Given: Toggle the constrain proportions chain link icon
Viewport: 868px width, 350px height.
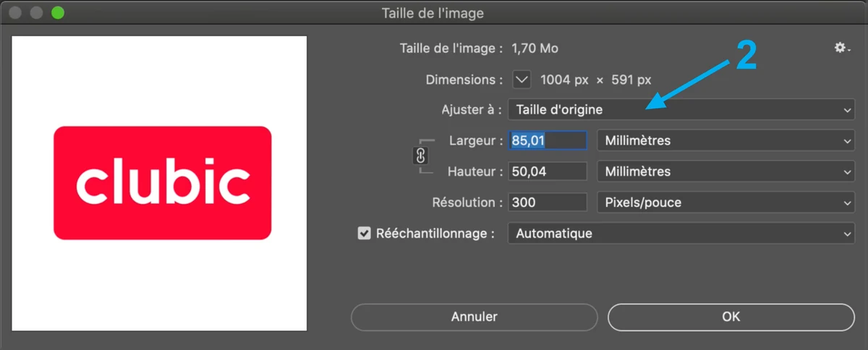Looking at the screenshot, I should (422, 156).
